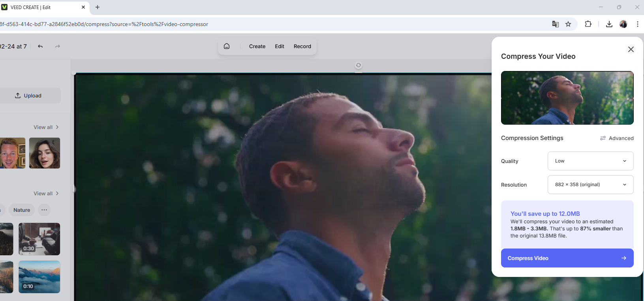Switch to the Record tab
Image resolution: width=644 pixels, height=301 pixels.
tap(302, 46)
